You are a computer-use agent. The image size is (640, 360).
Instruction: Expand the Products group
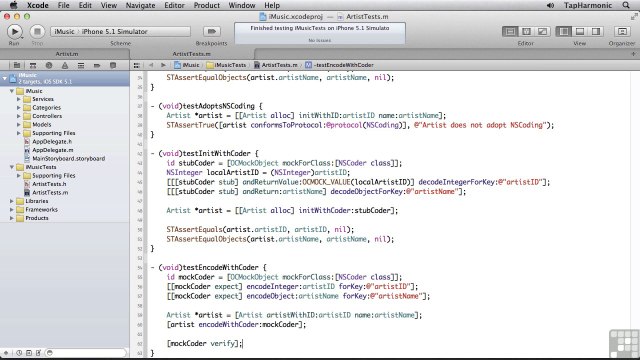pyautogui.click(x=12, y=218)
